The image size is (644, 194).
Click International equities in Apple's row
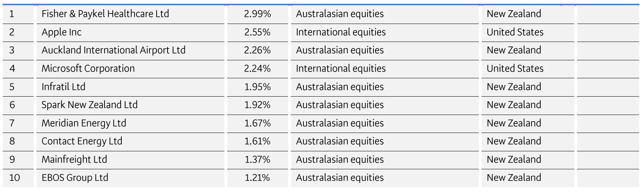[x=341, y=32]
